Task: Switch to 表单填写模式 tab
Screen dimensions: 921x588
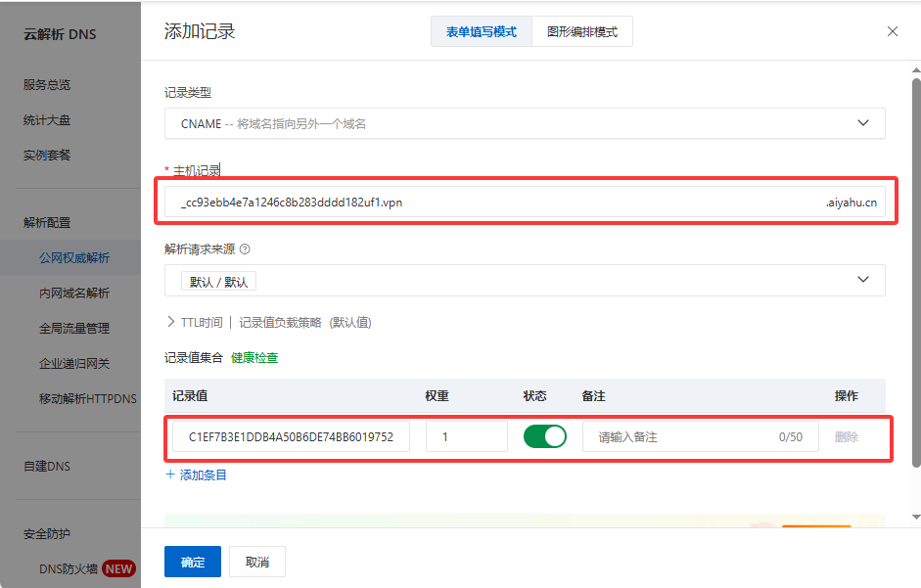Action: click(482, 31)
